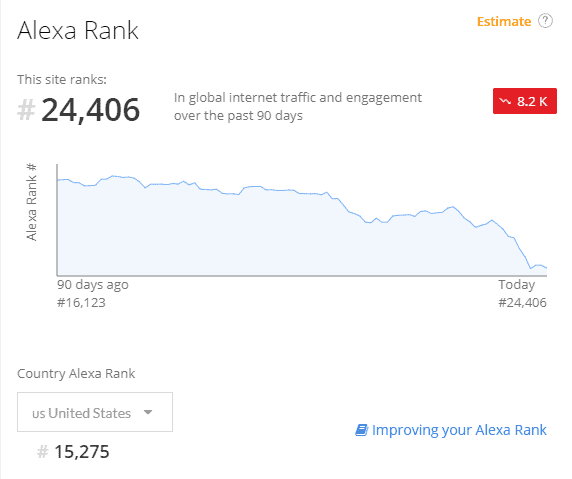Click the chart line's end point at Today

[546, 268]
